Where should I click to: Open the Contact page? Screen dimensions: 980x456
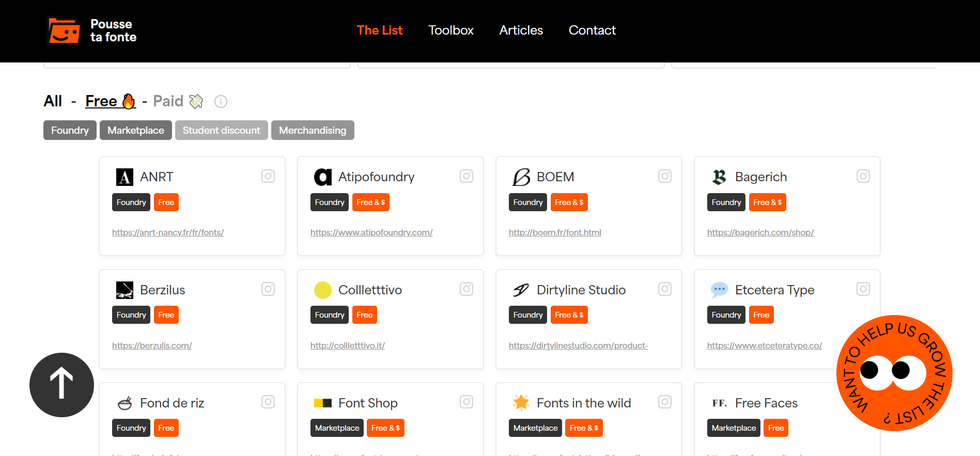coord(592,30)
